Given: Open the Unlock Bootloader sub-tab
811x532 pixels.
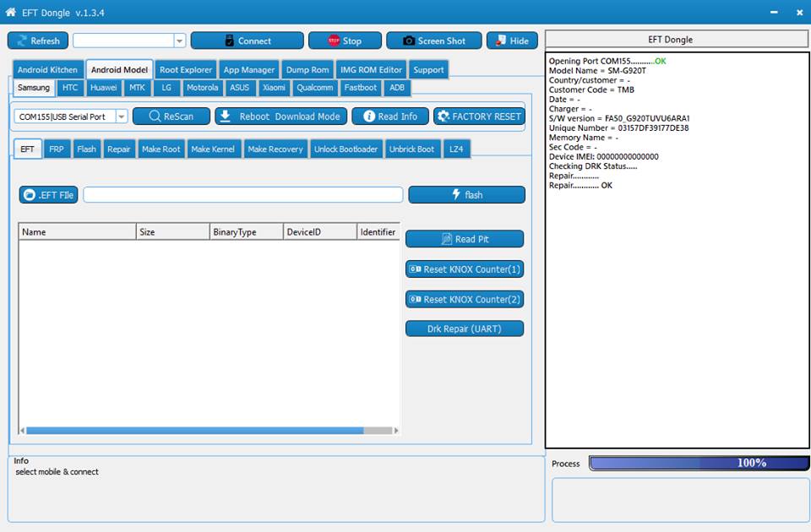Looking at the screenshot, I should click(346, 149).
